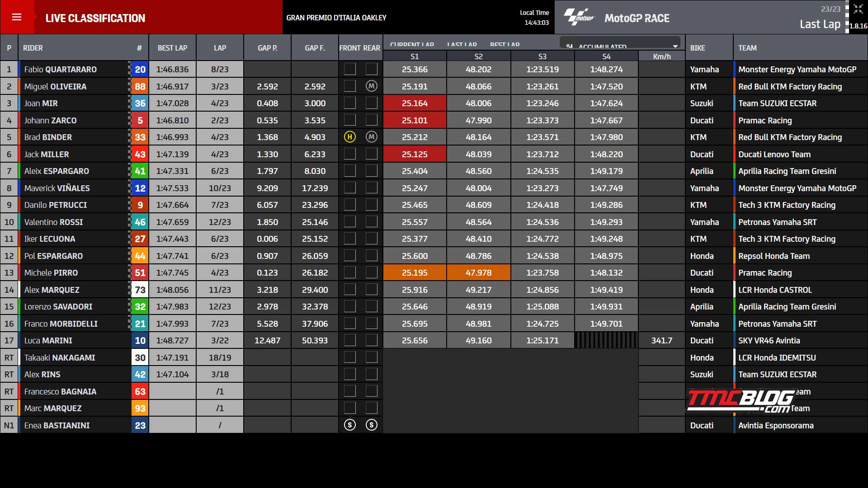This screenshot has width=868, height=488.
Task: Switch to the Current Lap tab
Action: (412, 45)
